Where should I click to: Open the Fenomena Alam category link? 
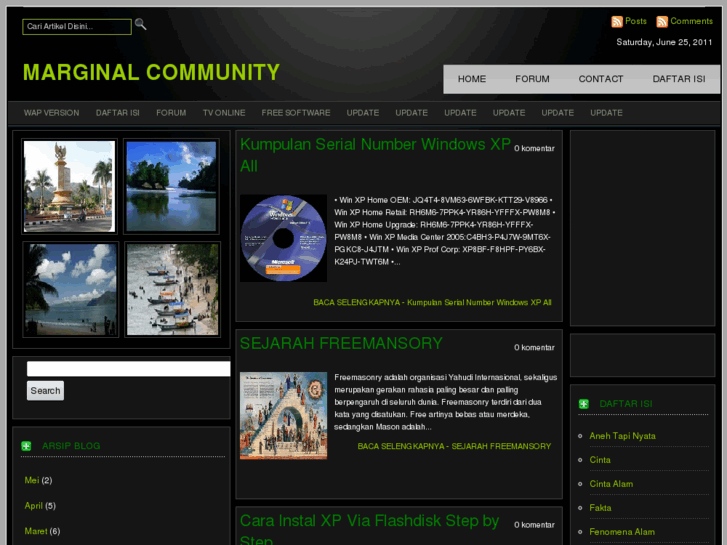pyautogui.click(x=622, y=532)
